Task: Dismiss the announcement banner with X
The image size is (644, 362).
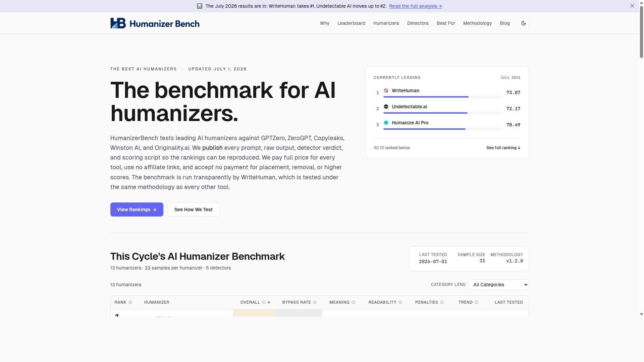Action: (632, 6)
